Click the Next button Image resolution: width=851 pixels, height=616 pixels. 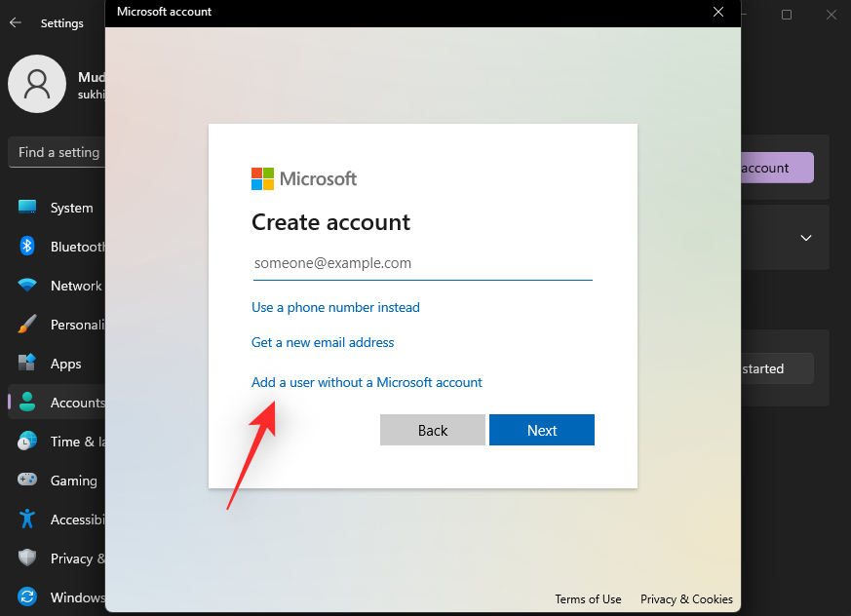[x=542, y=430]
